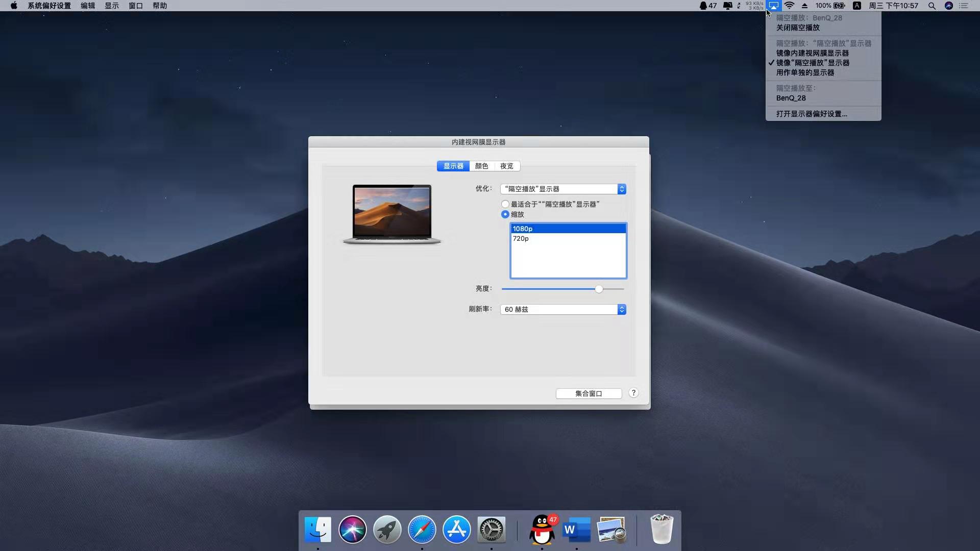Click the 亮度 brightness slider knob

click(x=599, y=289)
